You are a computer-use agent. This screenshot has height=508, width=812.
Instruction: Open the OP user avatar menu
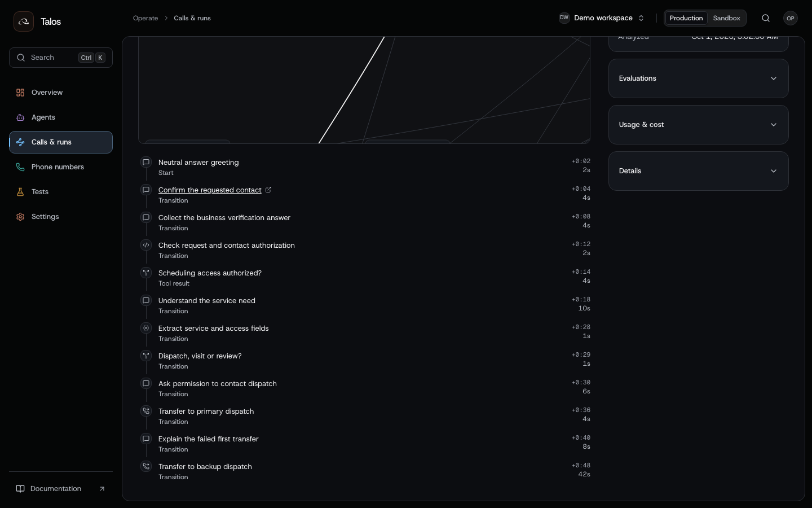pyautogui.click(x=791, y=18)
